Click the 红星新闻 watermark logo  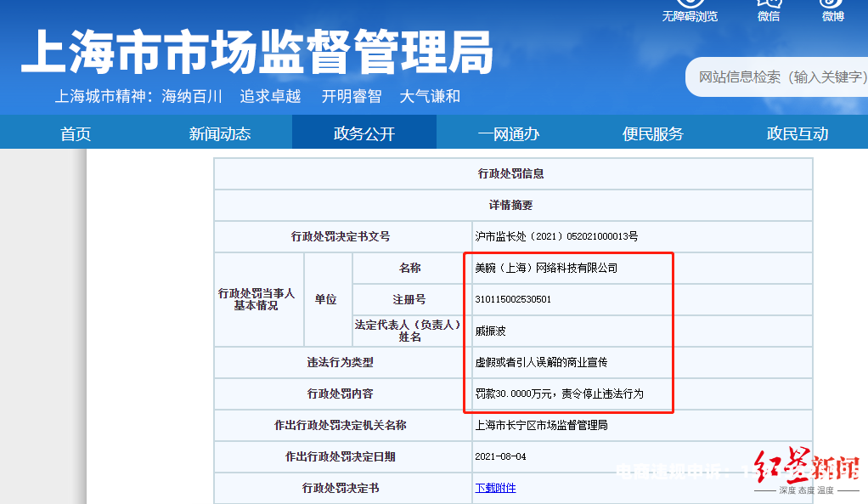tap(806, 468)
